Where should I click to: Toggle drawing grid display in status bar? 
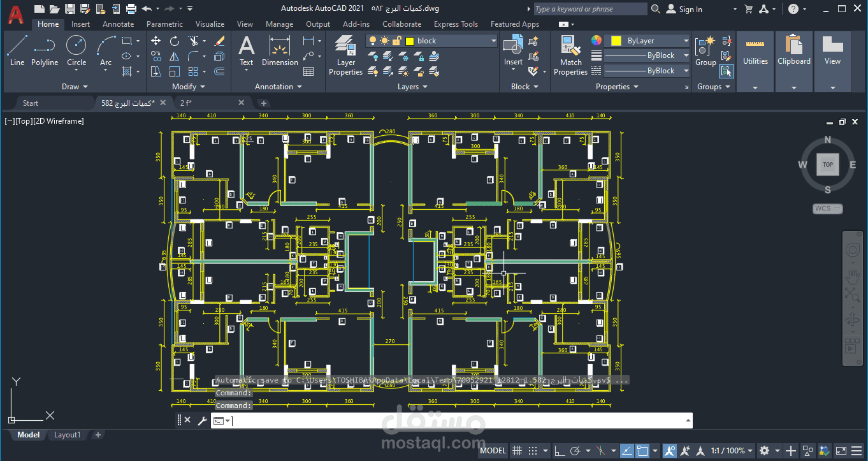point(517,450)
